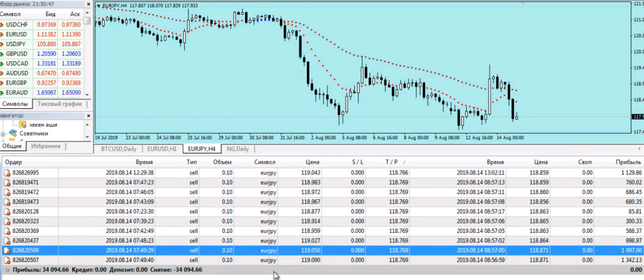The width and height of the screenshot is (644, 280).
Task: Click the Советники advisors icon in Navigator
Action: (x=12, y=134)
